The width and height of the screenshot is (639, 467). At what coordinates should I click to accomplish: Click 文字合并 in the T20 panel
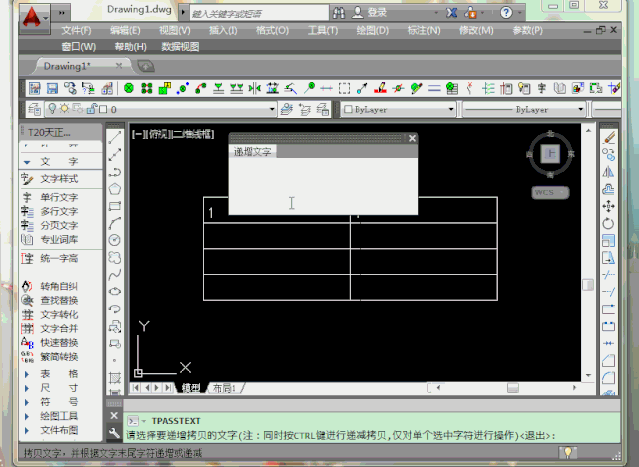click(x=59, y=329)
